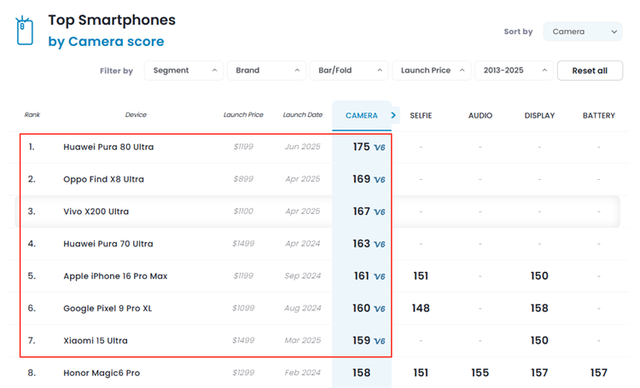Switch to the SELFIE tab
Screen dimensions: 640x388
421,115
